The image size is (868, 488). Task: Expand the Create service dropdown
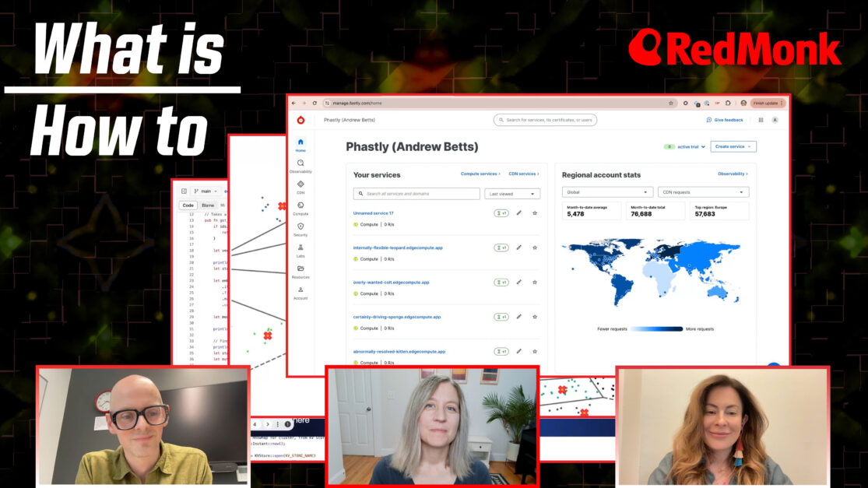point(733,146)
